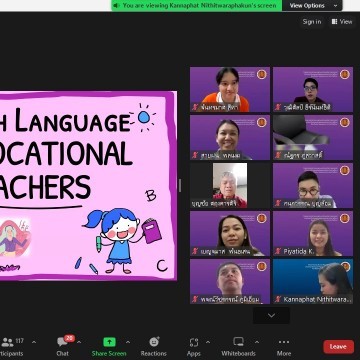Open the Reactions smiley icon
The height and width of the screenshot is (360, 360).
[154, 342]
